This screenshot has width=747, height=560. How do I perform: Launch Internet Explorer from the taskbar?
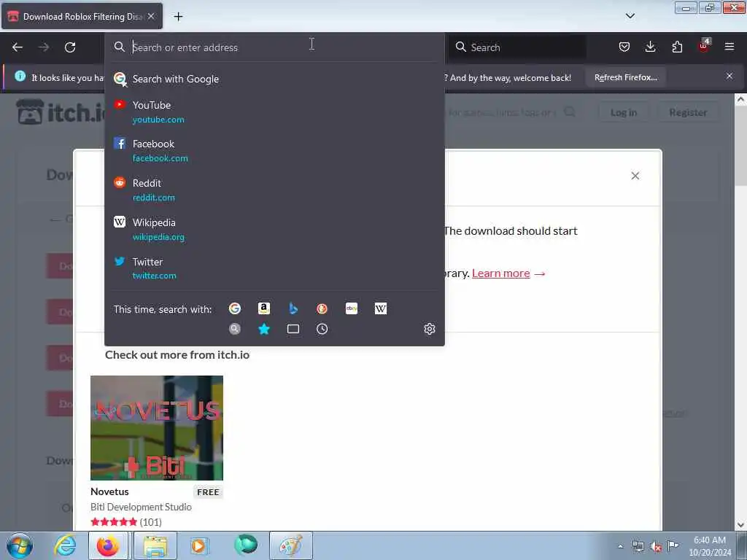[x=65, y=545]
